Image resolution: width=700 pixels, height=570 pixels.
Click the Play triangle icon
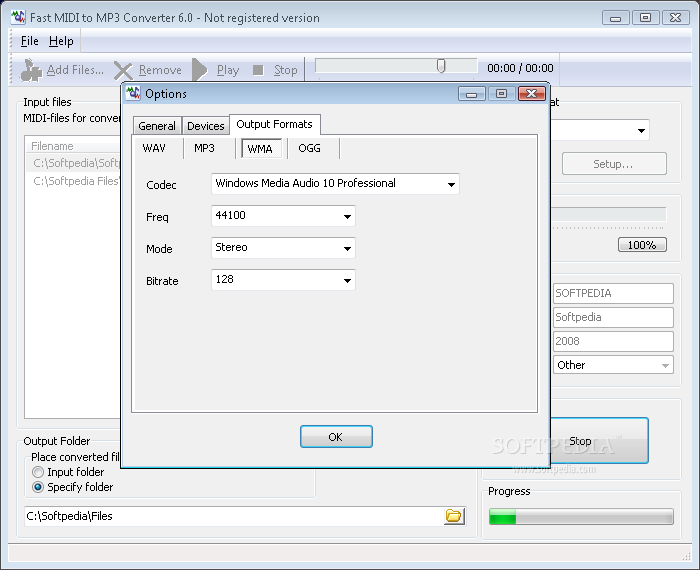(200, 70)
